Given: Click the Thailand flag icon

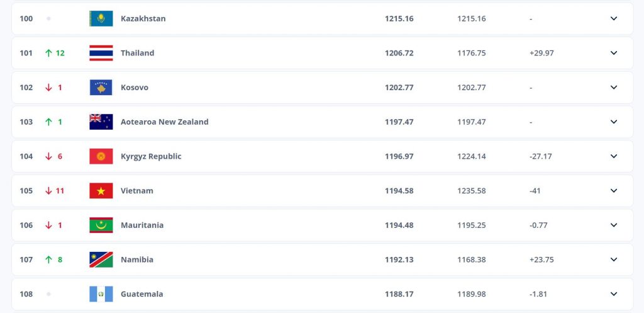Looking at the screenshot, I should (101, 53).
